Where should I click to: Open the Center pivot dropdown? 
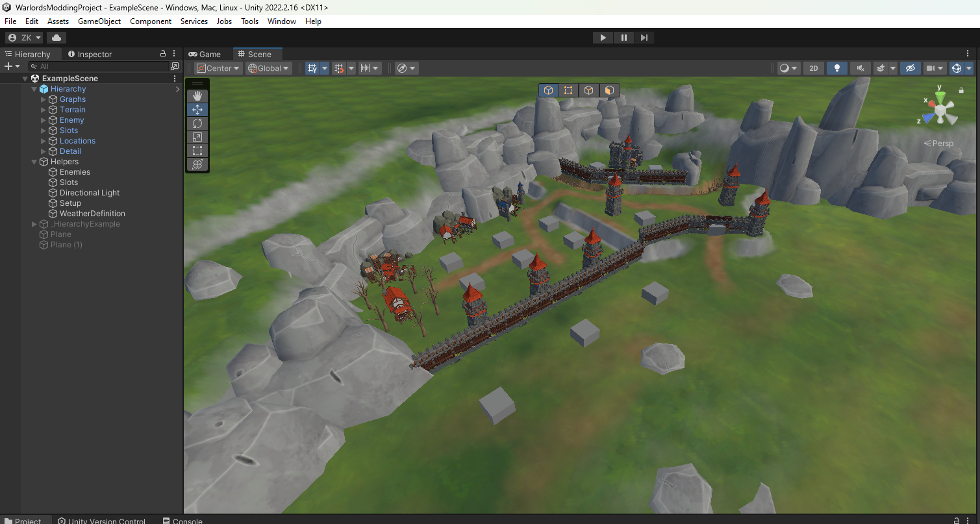(218, 68)
